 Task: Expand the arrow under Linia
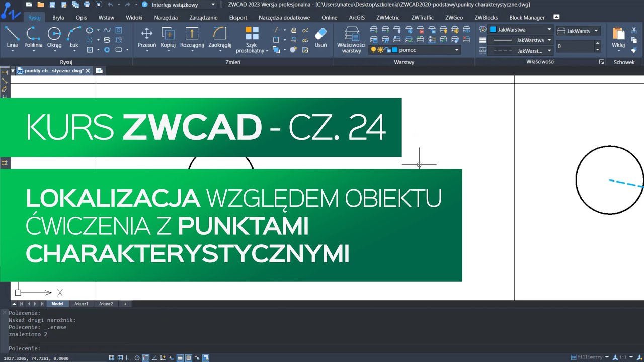coord(12,52)
